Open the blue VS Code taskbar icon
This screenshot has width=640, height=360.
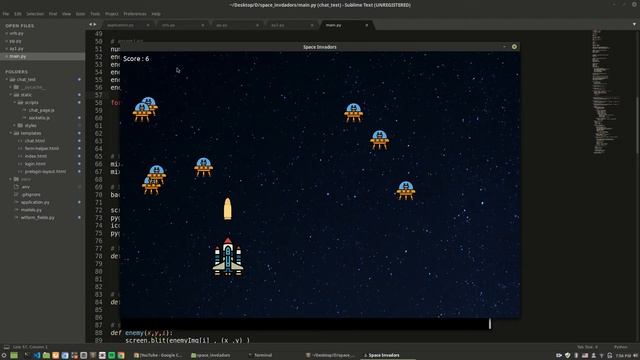(37, 356)
